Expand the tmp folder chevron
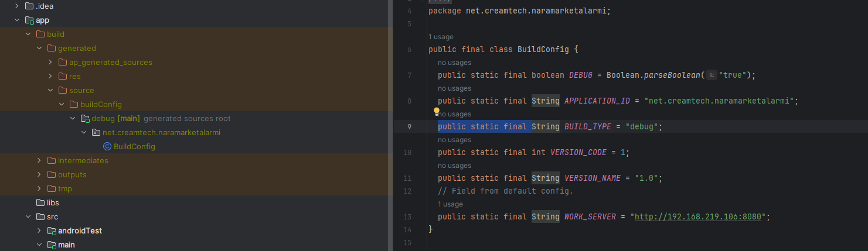This screenshot has width=868, height=251. (39, 188)
